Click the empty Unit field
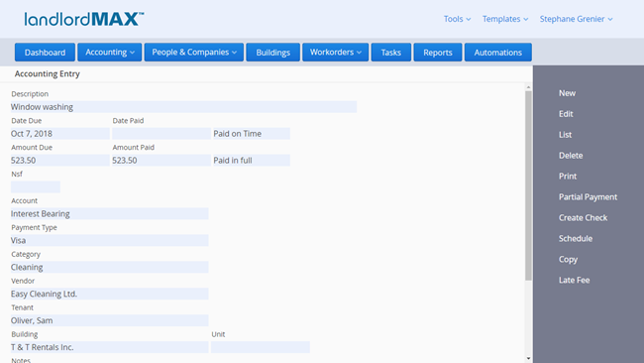Screen dimensions: 644x363 pos(261,347)
